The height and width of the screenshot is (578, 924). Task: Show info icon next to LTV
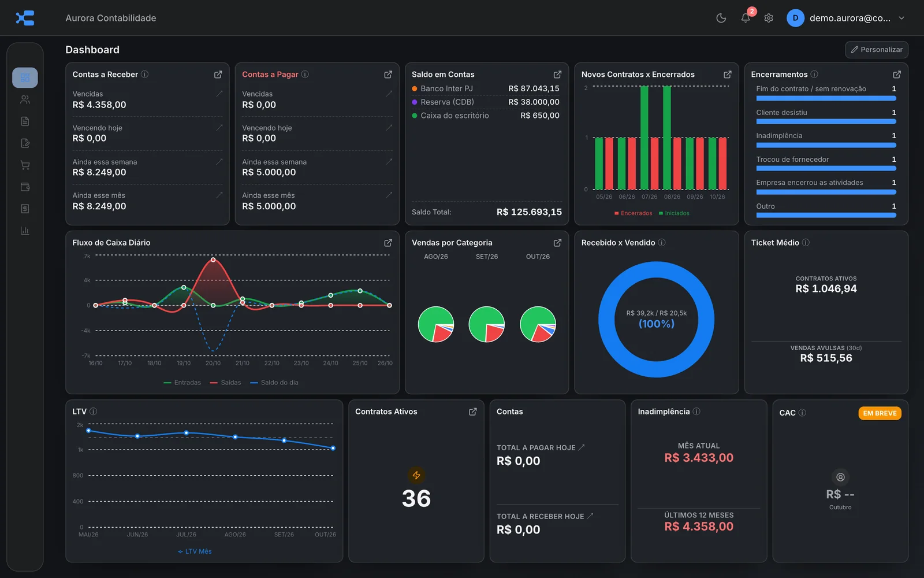point(94,412)
